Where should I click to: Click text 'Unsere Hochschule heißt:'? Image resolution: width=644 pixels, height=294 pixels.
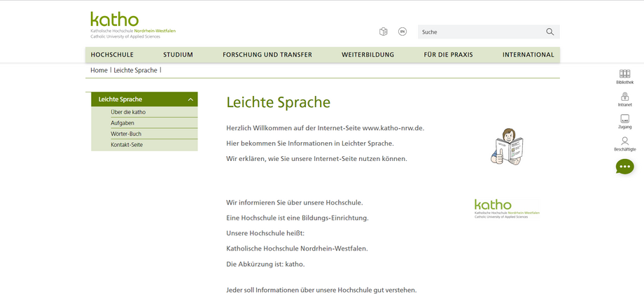(265, 233)
